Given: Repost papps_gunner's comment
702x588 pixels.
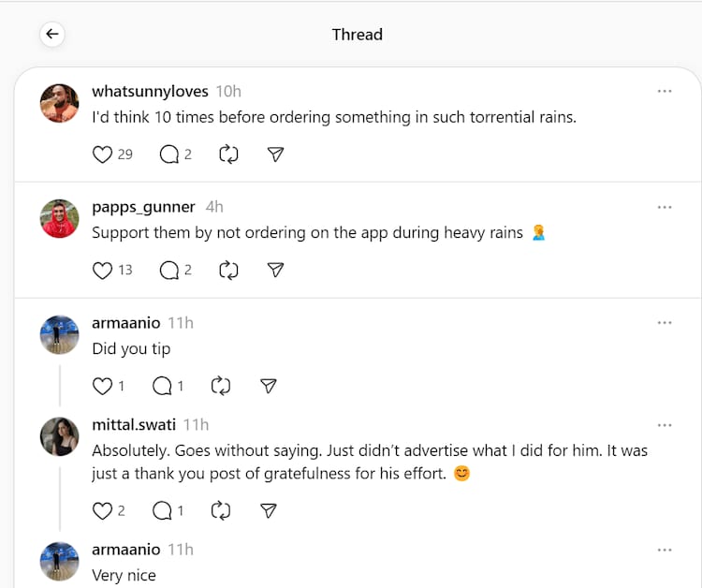Looking at the screenshot, I should point(228,270).
